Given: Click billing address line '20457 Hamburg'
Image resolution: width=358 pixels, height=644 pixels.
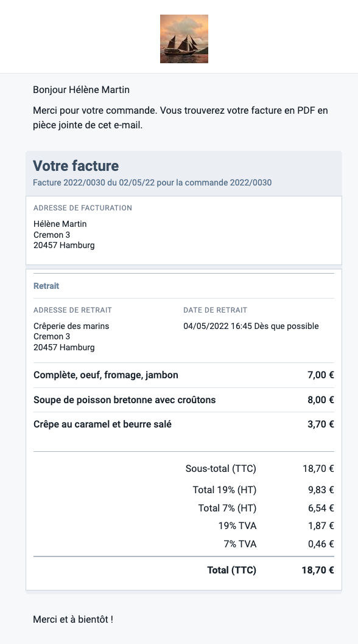Looking at the screenshot, I should (x=64, y=246).
